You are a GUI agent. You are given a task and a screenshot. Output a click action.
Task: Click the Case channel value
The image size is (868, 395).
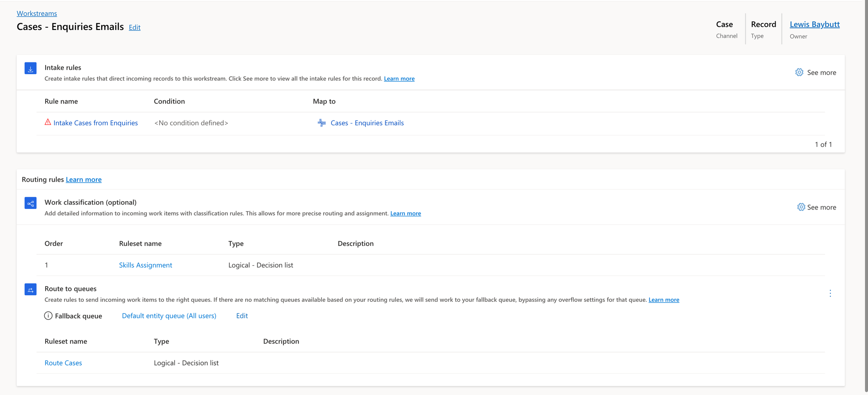(724, 24)
